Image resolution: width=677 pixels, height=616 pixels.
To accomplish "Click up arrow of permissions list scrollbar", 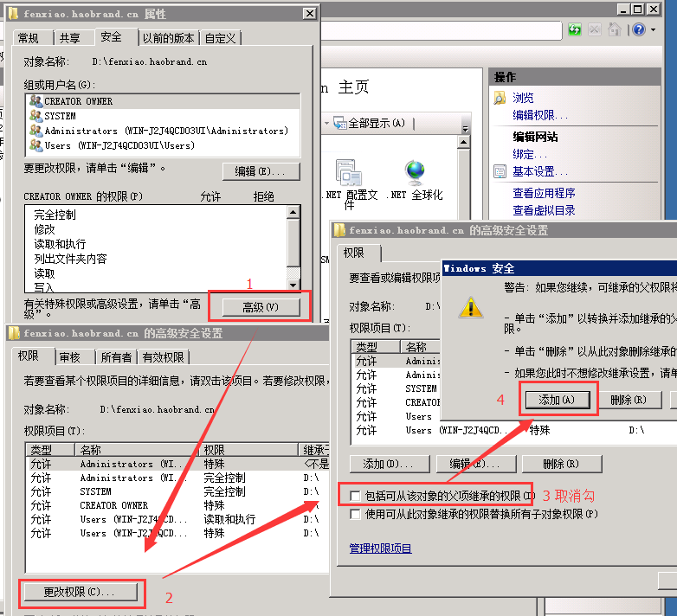I will pos(293,212).
